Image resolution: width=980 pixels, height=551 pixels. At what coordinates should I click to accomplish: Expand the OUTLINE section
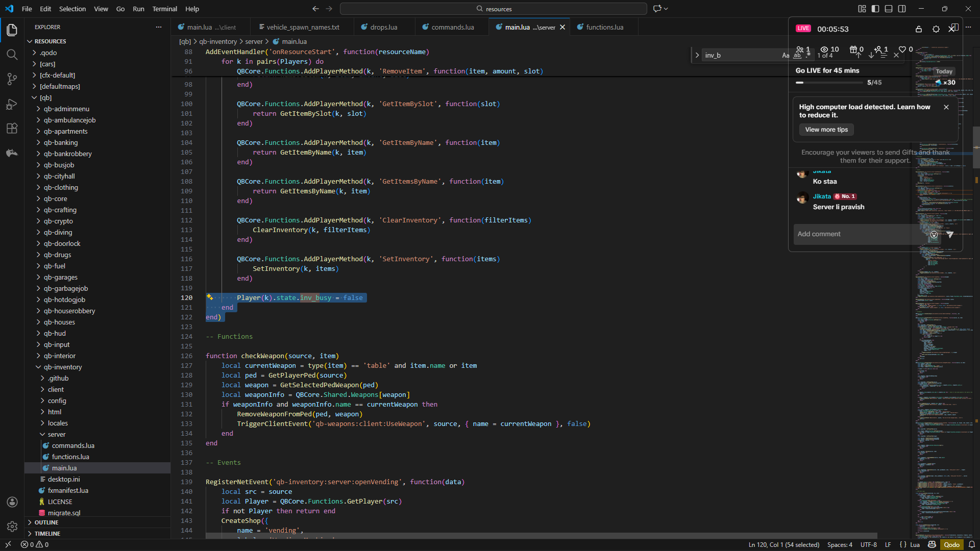(x=46, y=522)
